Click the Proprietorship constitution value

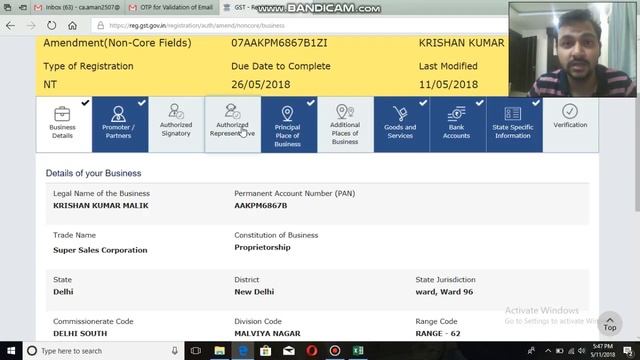tap(262, 247)
